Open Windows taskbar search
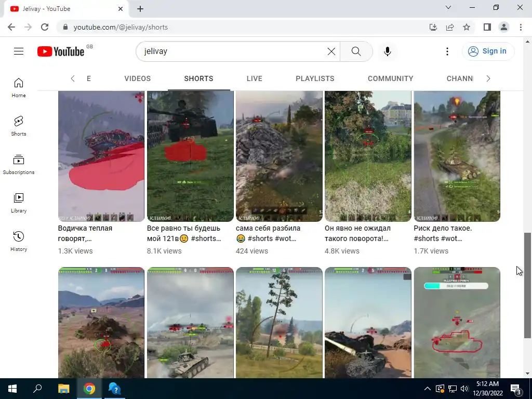This screenshot has width=532, height=399. coord(37,389)
